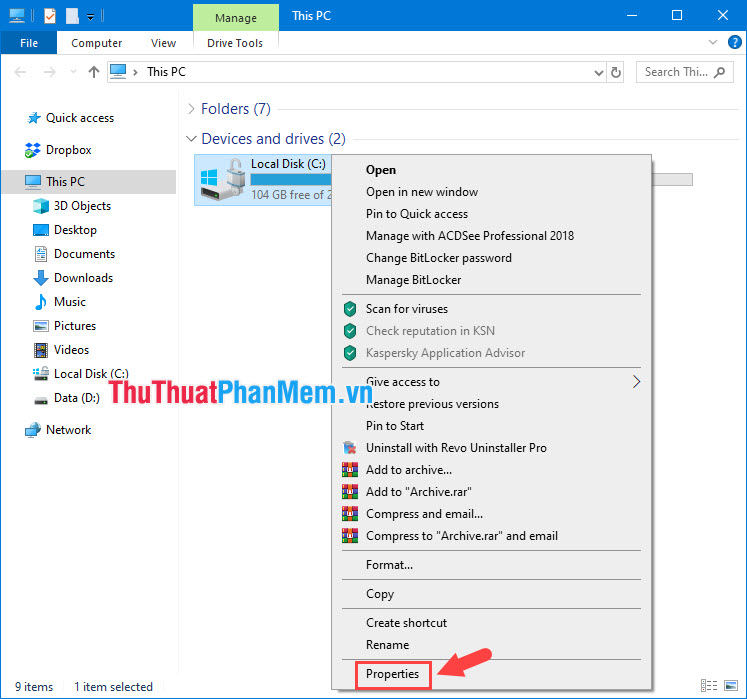This screenshot has width=747, height=699.
Task: Click the Properties quick access toolbar icon
Action: click(x=50, y=16)
